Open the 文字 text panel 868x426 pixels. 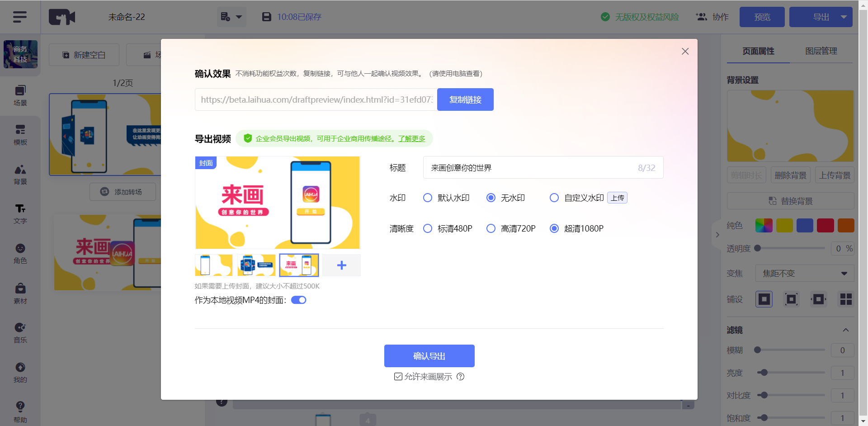(20, 214)
